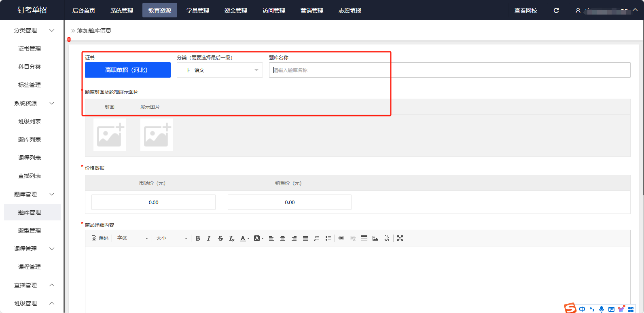Expand the 直播管理 sidebar group

coord(52,285)
